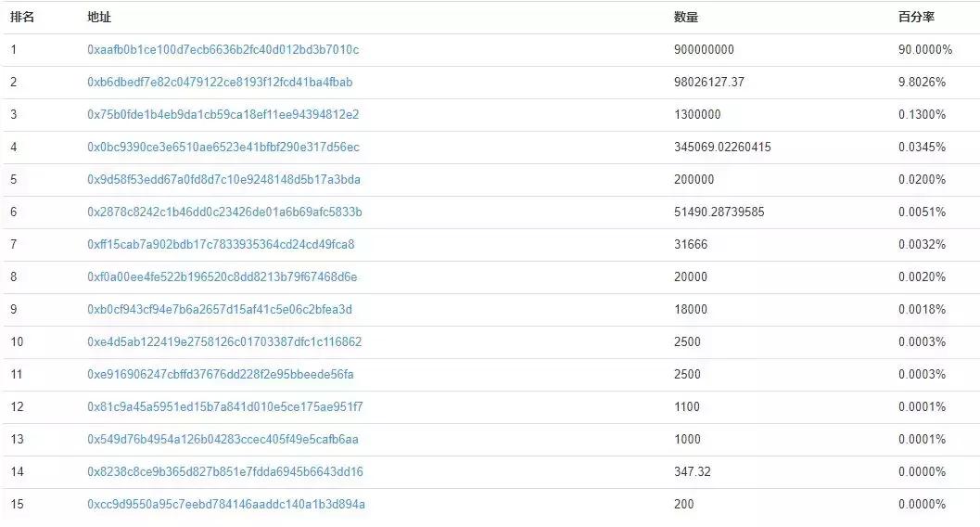Open the address 0xff15cab7a902bdb

221,245
